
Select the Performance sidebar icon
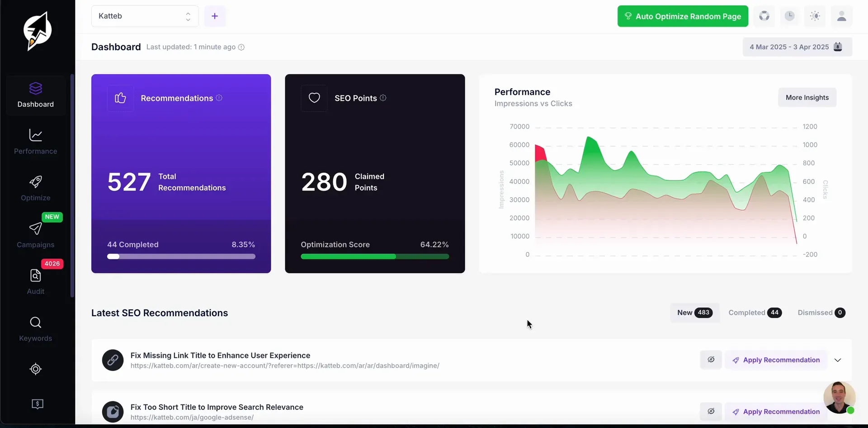tap(35, 141)
